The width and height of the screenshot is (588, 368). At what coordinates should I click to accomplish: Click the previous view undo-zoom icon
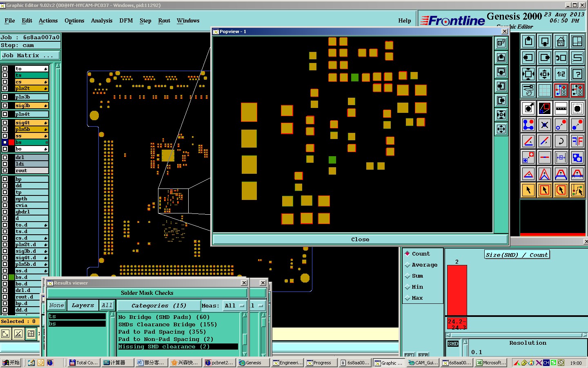point(561,58)
